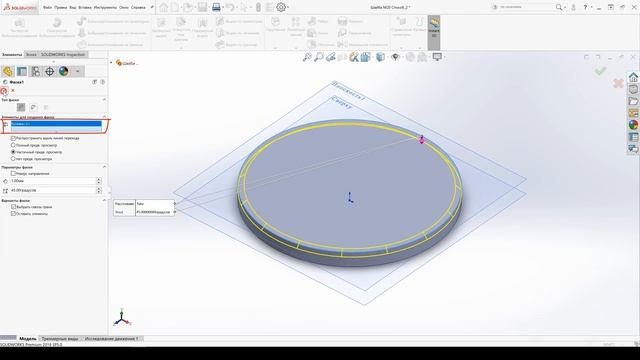
Task: Open the FeatureManager design tree tab icon
Action: tap(7, 71)
